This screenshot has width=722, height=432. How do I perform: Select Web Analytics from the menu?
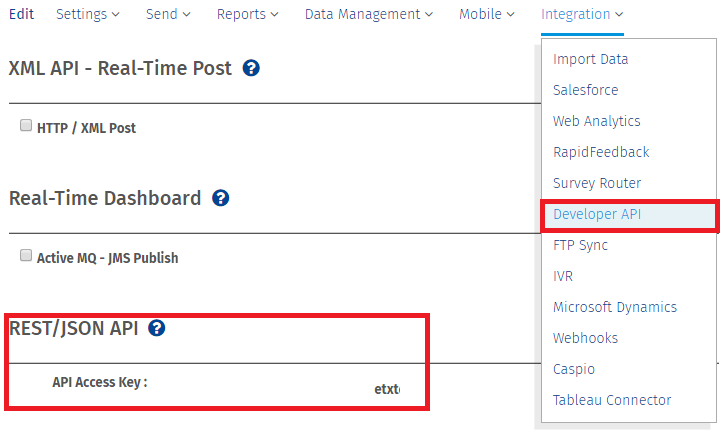click(x=596, y=121)
